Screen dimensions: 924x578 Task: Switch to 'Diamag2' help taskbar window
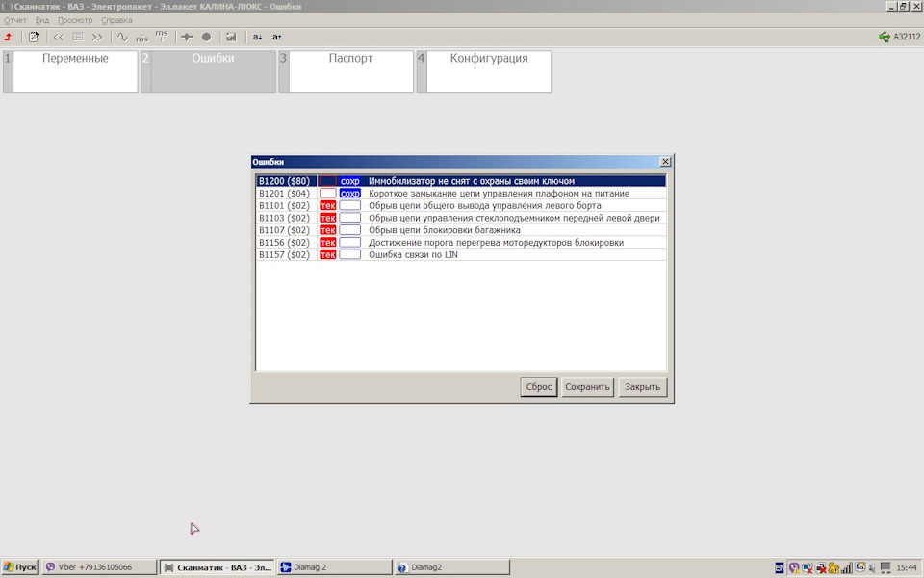pyautogui.click(x=452, y=567)
